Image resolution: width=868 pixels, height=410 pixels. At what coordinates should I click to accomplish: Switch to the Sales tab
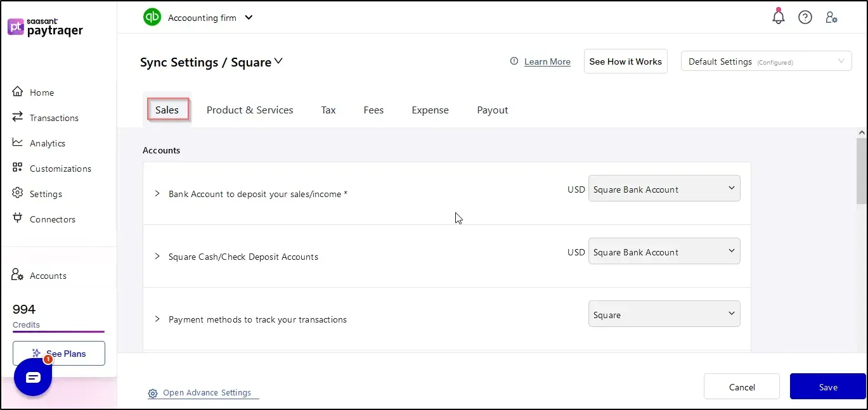167,110
